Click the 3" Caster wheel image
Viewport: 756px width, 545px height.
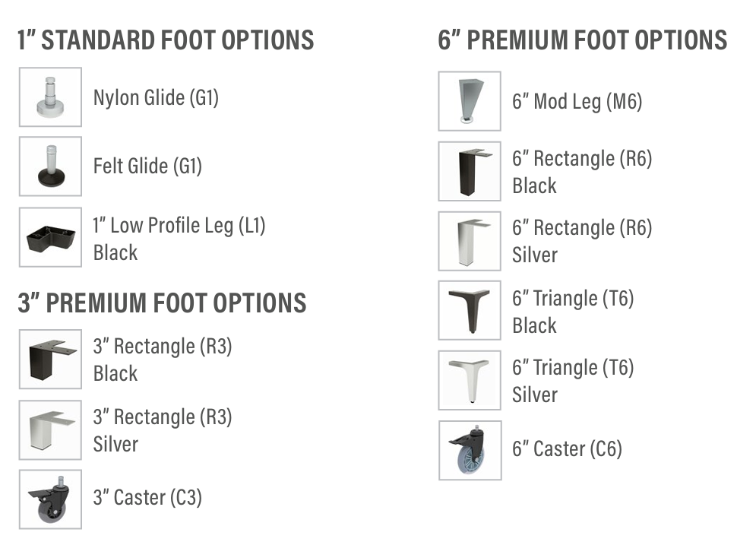coord(50,499)
